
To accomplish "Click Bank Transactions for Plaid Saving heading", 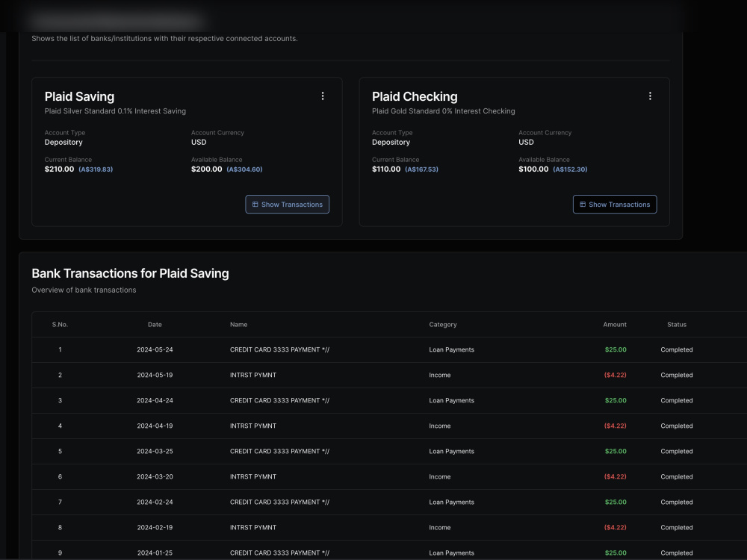I will pyautogui.click(x=130, y=273).
